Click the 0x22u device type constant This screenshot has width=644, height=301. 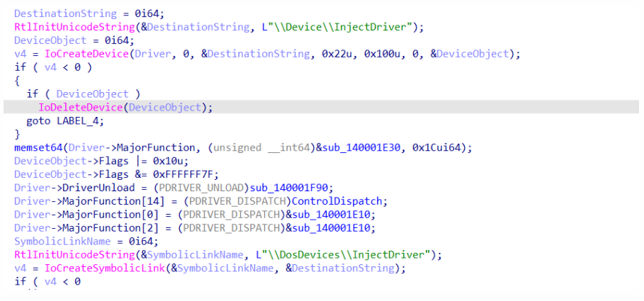pyautogui.click(x=338, y=54)
